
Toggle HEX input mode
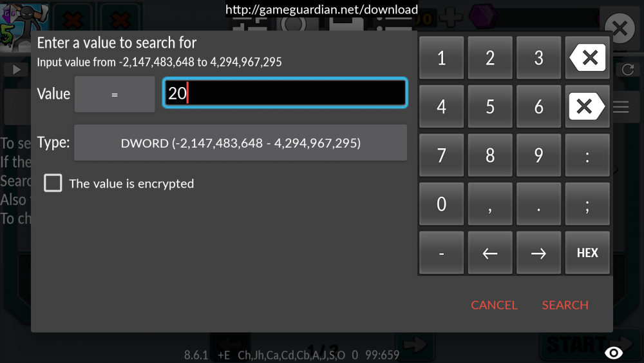point(587,253)
